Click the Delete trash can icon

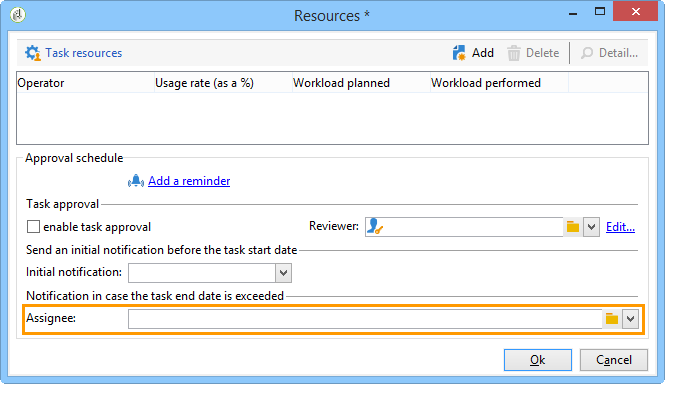pyautogui.click(x=514, y=53)
